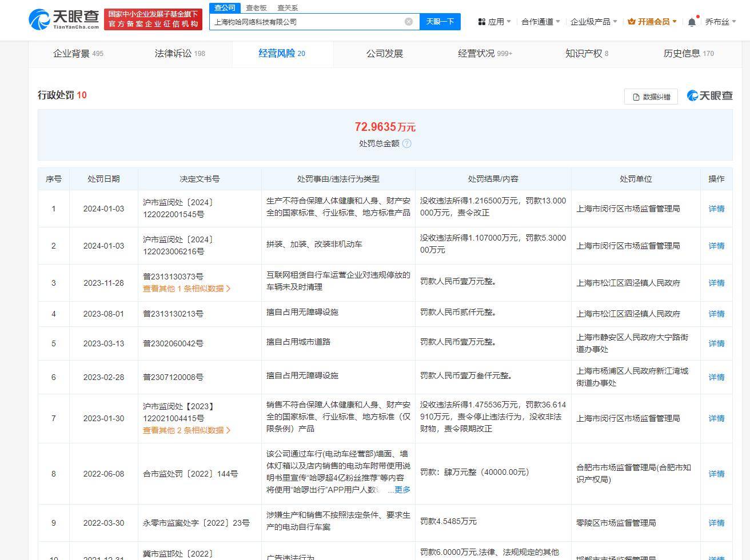Clear the search box with the X icon
Viewport: 750px width, 560px height.
(x=409, y=22)
